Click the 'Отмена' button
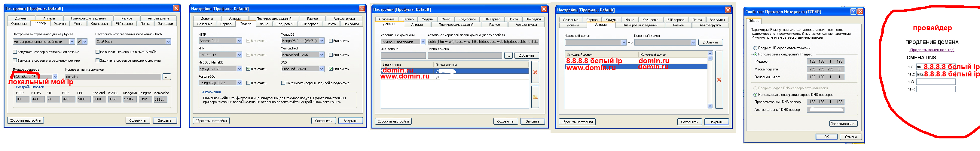Screen dimensions: 980x151 pos(851,137)
